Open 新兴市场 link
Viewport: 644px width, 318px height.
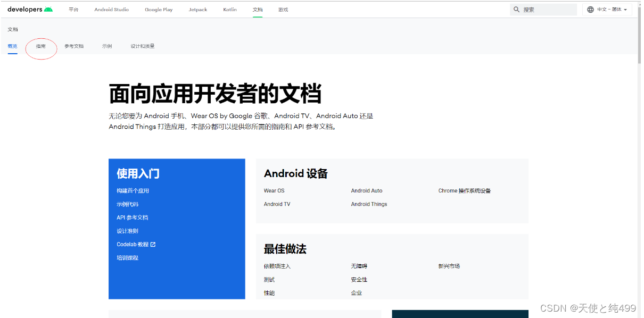(x=449, y=266)
